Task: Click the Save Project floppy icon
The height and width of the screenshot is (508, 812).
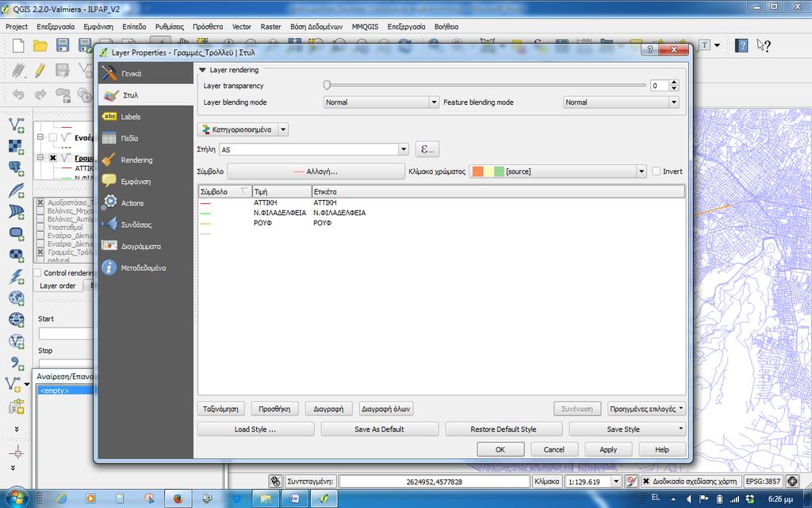Action: pos(63,45)
